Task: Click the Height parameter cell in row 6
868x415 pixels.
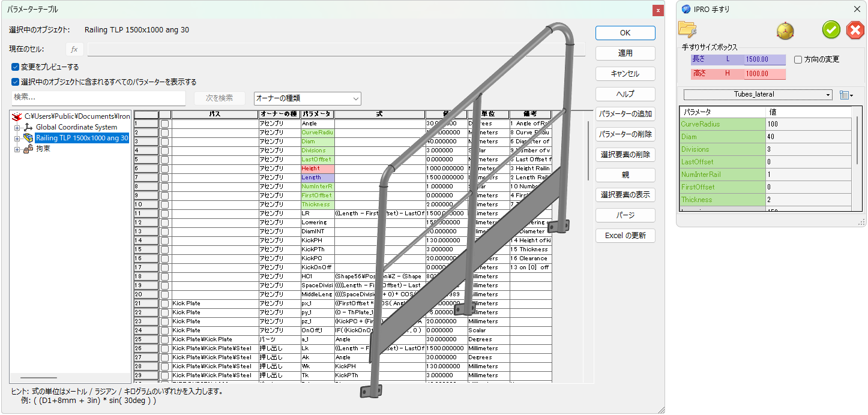Action: pyautogui.click(x=317, y=169)
